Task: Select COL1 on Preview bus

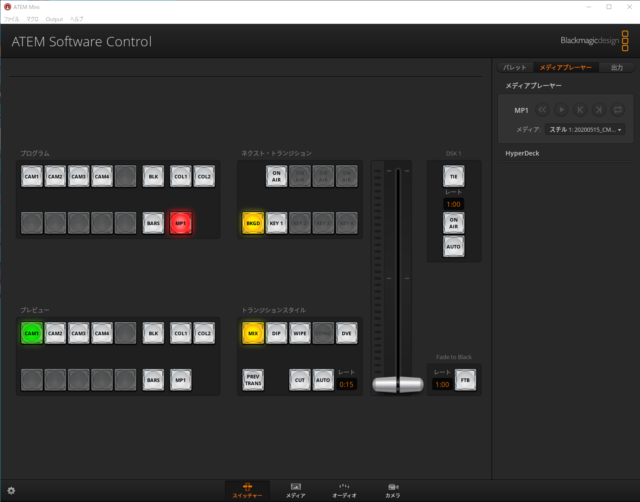Action: click(x=180, y=333)
